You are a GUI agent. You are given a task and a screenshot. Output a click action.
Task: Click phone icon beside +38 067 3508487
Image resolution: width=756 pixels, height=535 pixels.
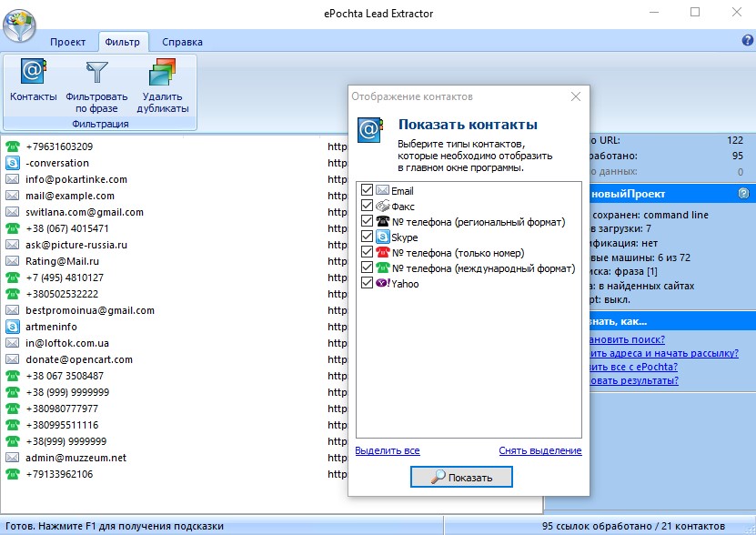pos(13,376)
